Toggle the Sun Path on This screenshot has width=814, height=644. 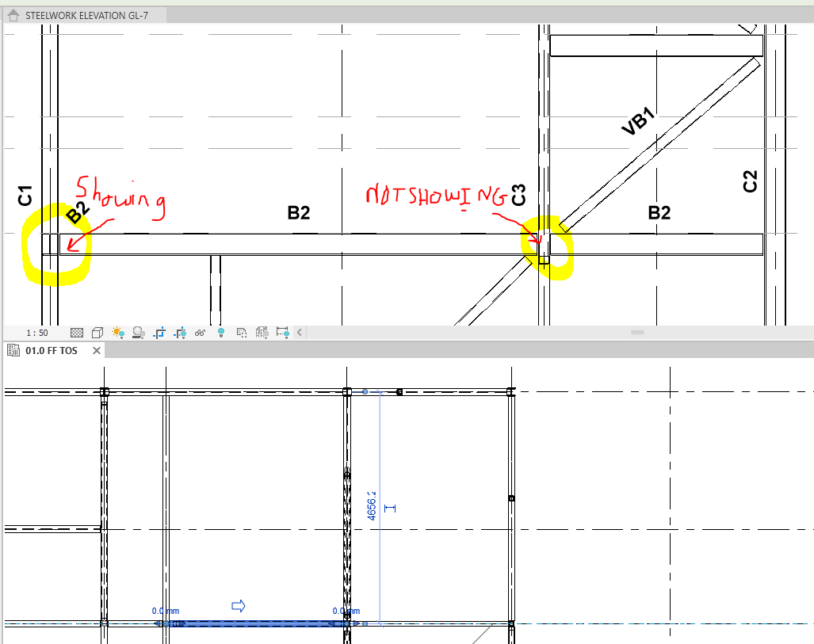(117, 332)
